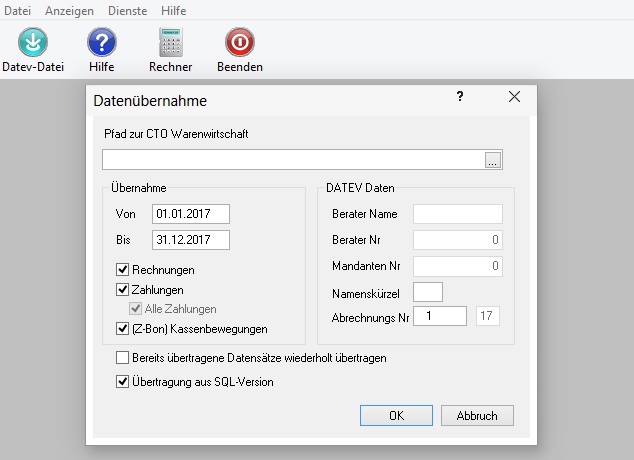634x460 pixels.
Task: Click the red Beenden power icon
Action: [240, 43]
